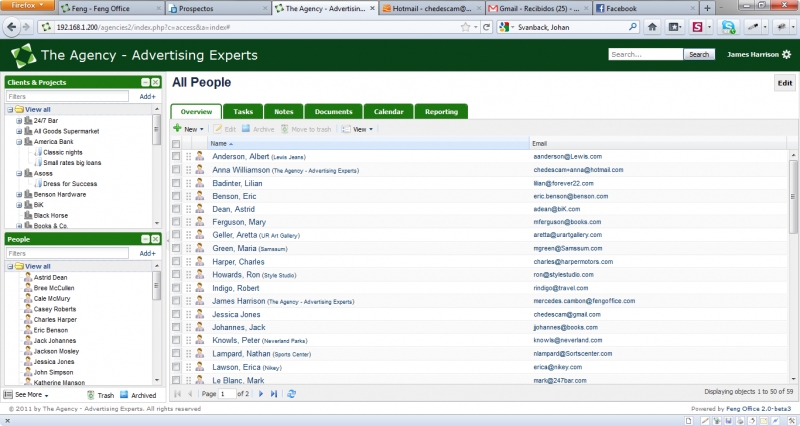Click the page number input field
Screen dimensions: 800x426
227,393
